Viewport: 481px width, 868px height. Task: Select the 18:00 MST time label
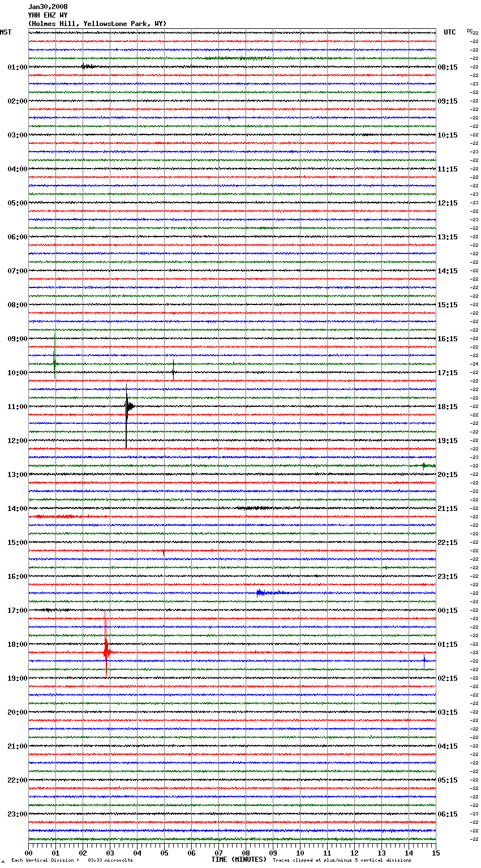point(18,644)
